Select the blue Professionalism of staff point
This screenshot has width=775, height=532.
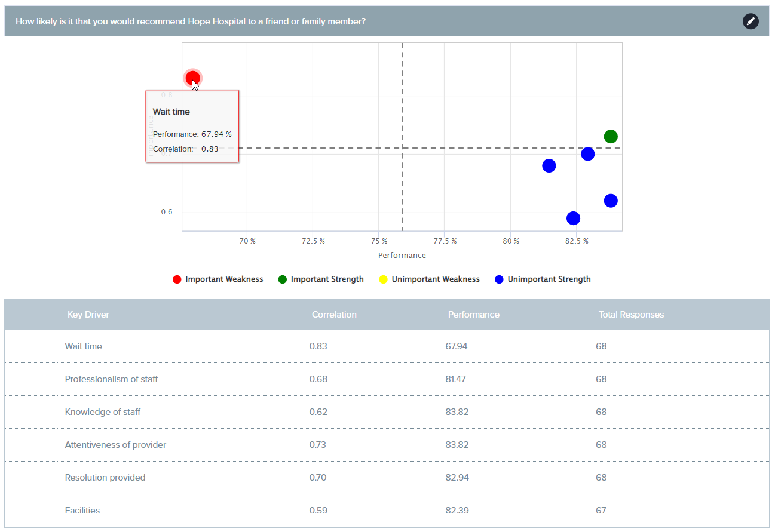point(549,166)
